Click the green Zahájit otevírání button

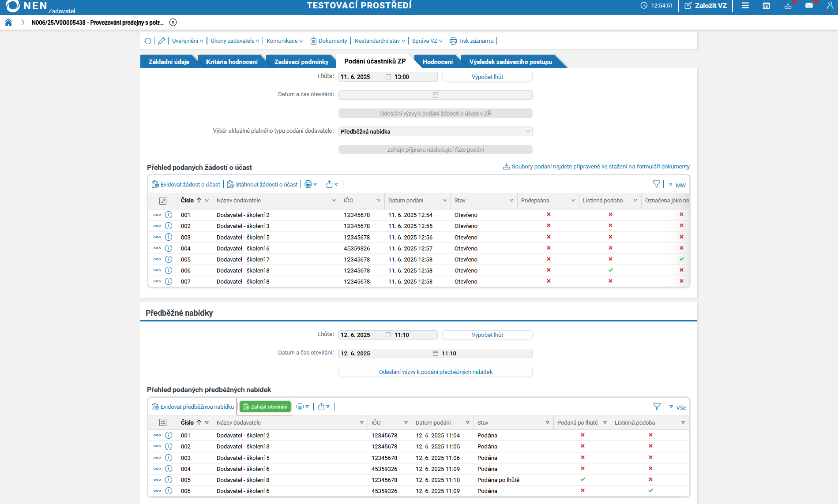[265, 407]
